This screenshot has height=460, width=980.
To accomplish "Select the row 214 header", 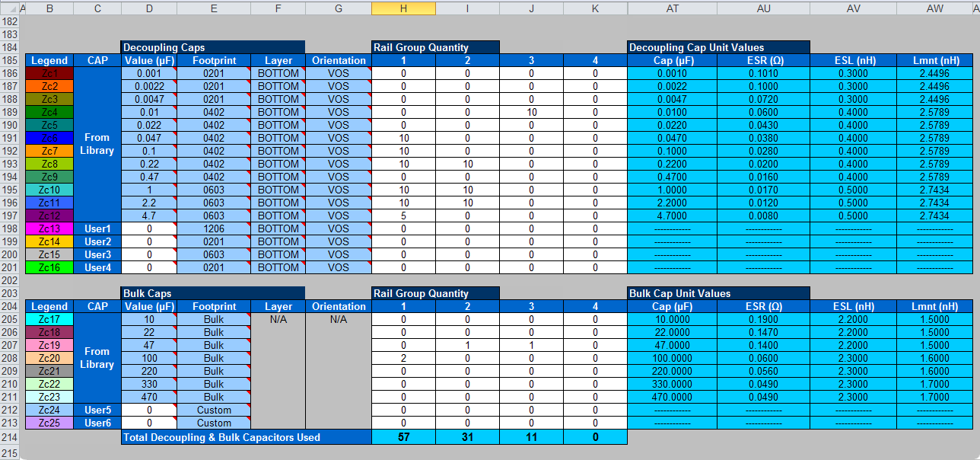I will point(9,437).
